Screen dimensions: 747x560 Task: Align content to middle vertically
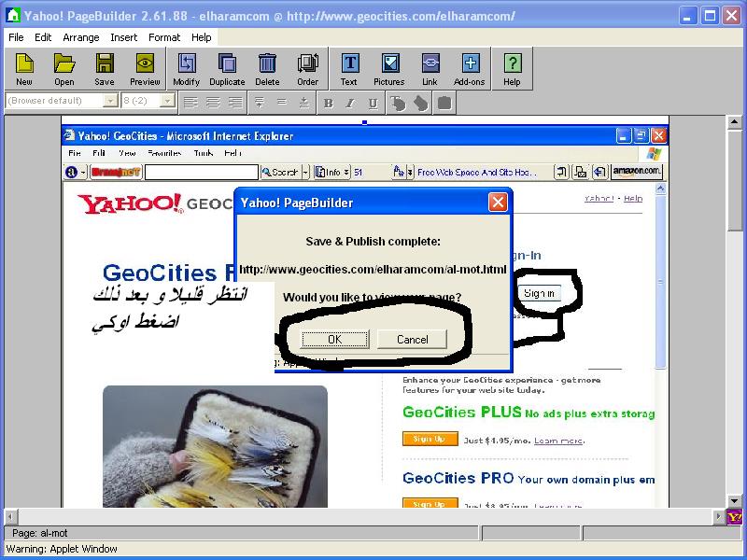pos(282,103)
